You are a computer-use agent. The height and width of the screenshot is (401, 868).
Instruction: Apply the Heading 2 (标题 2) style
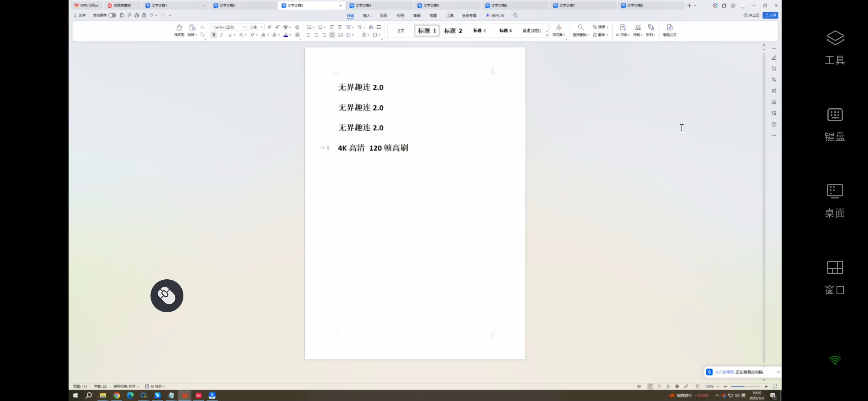[453, 31]
